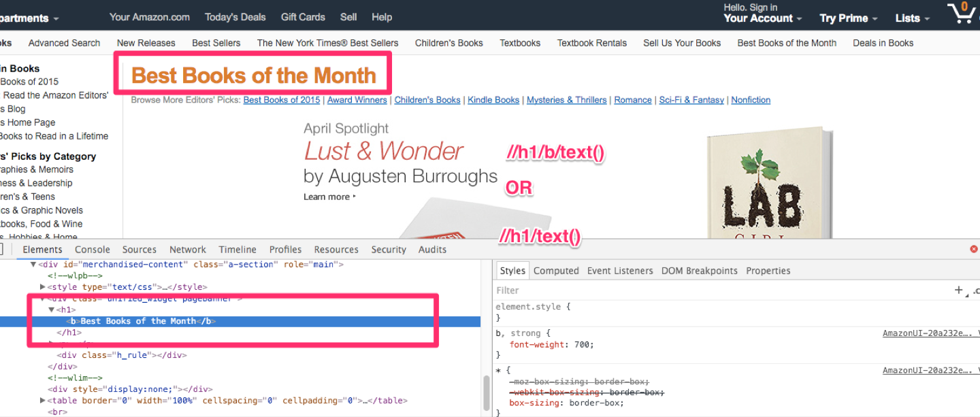The height and width of the screenshot is (417, 980).
Task: Open the Departments dropdown menu
Action: click(29, 18)
